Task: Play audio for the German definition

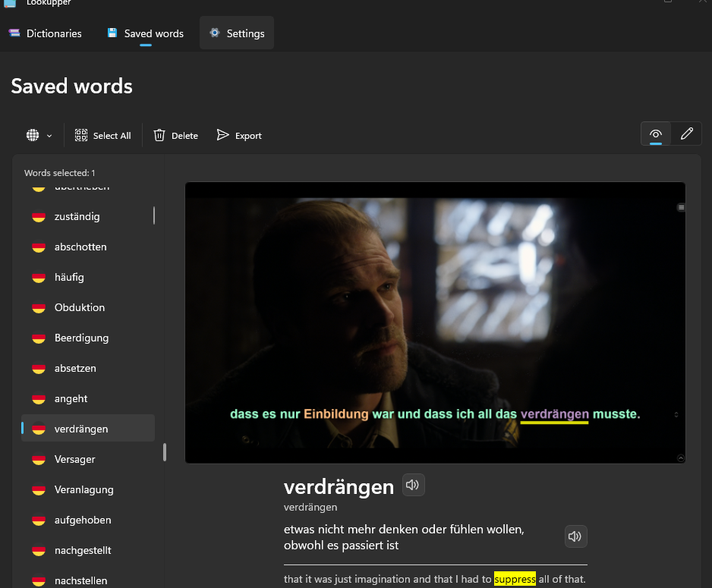Action: [575, 537]
